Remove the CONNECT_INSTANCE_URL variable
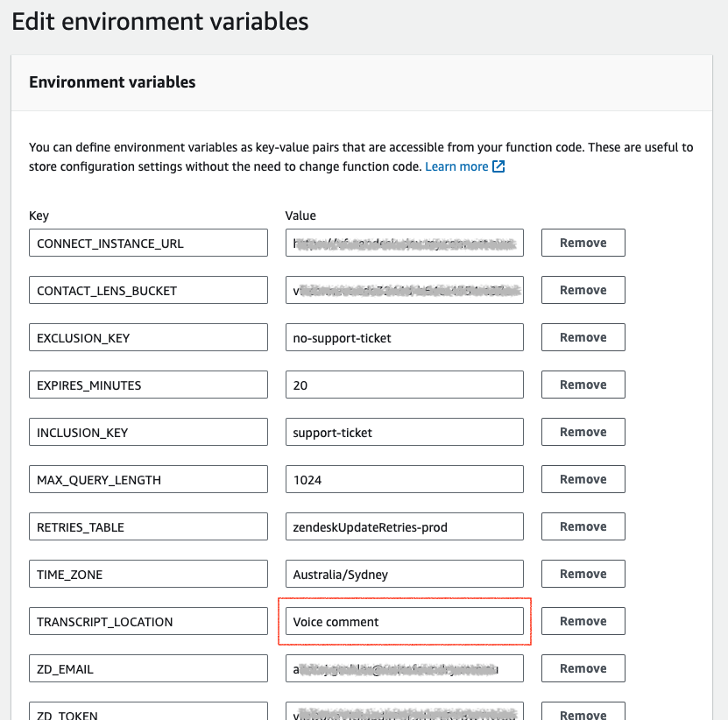This screenshot has width=728, height=720. (x=583, y=243)
